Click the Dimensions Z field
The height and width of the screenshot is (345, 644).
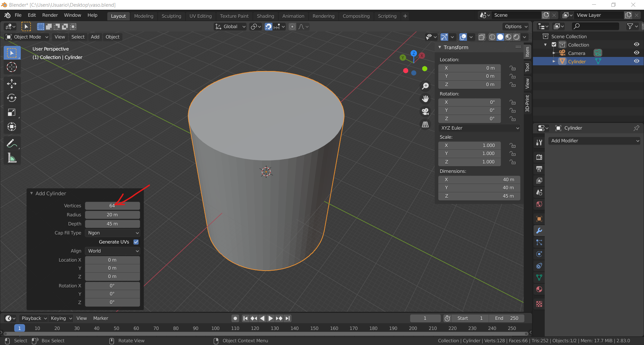(479, 196)
